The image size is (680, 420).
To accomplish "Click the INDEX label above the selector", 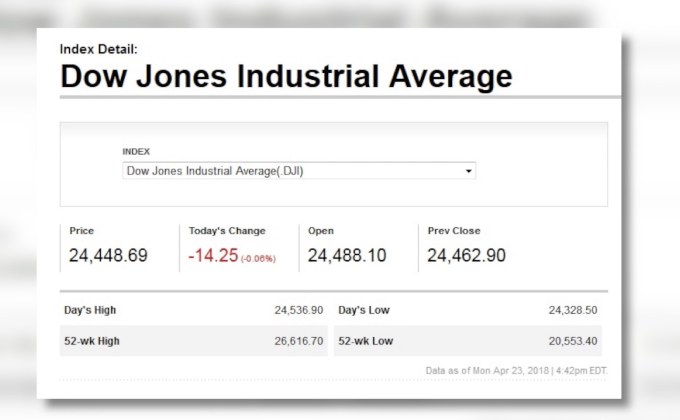I will pyautogui.click(x=136, y=151).
